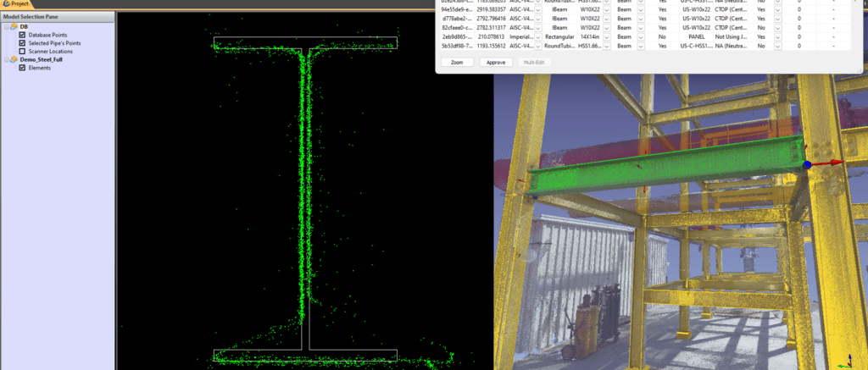Collapse the Demo_Steel_Full tree node
Screen dimensions: 868x370
coord(5,60)
